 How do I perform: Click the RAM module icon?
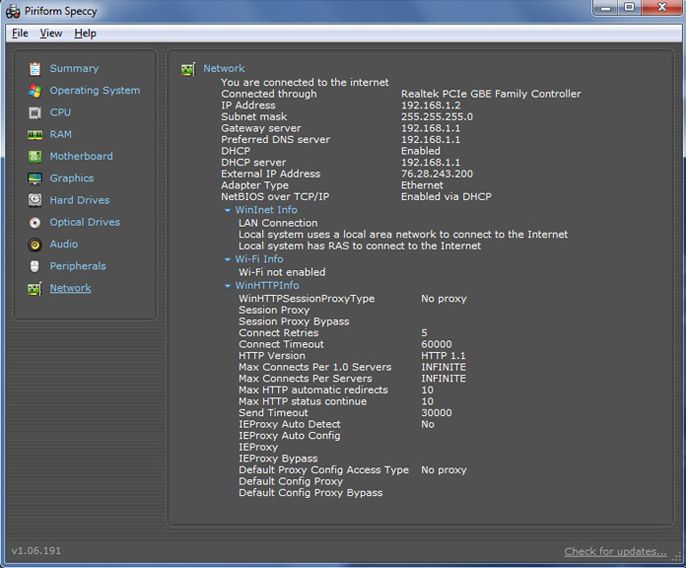point(35,135)
